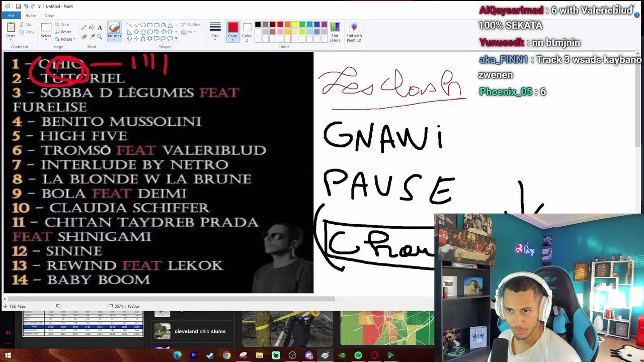Open the shape Outline dropdown
Viewport: 644px width, 362px height.
click(x=191, y=25)
